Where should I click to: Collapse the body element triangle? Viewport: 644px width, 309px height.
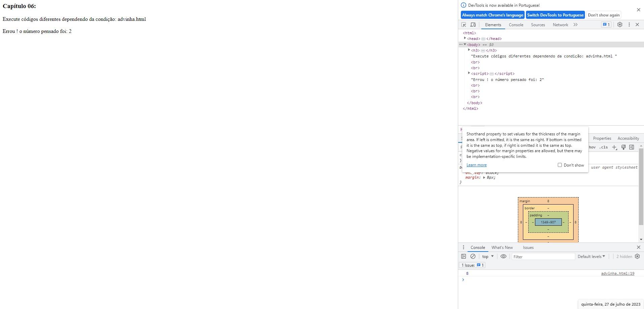[465, 45]
